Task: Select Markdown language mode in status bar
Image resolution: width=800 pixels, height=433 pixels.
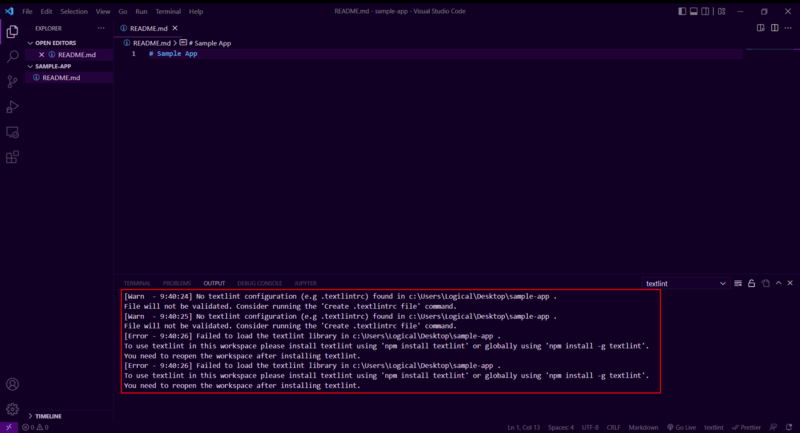Action: [x=643, y=427]
